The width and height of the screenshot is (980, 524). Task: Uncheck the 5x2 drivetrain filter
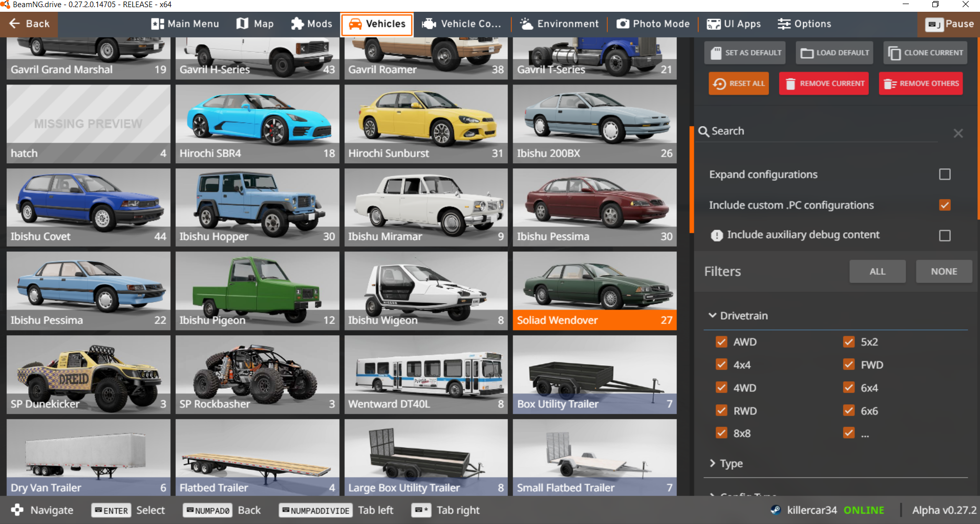(849, 342)
